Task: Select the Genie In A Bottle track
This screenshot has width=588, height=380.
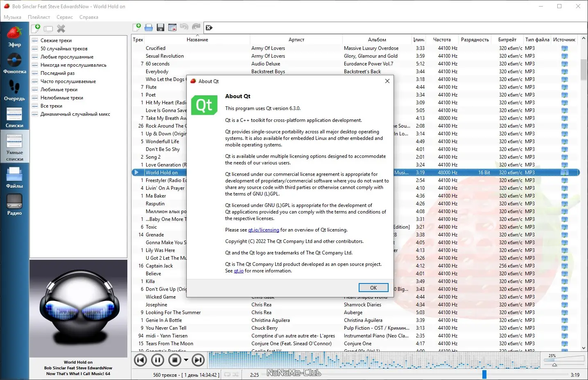Action: (x=355, y=320)
